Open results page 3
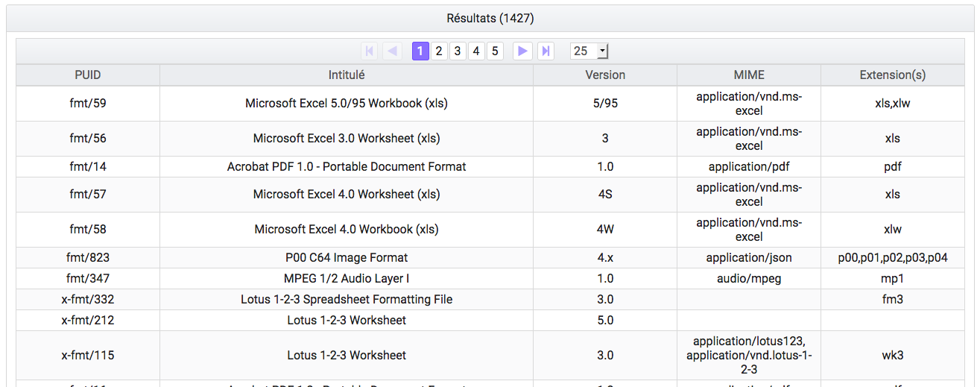 click(x=458, y=51)
